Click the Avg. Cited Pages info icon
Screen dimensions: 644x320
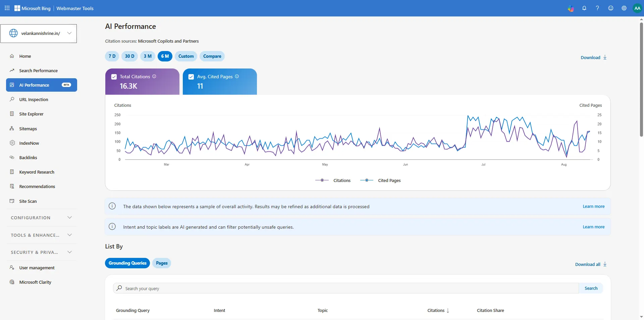237,77
